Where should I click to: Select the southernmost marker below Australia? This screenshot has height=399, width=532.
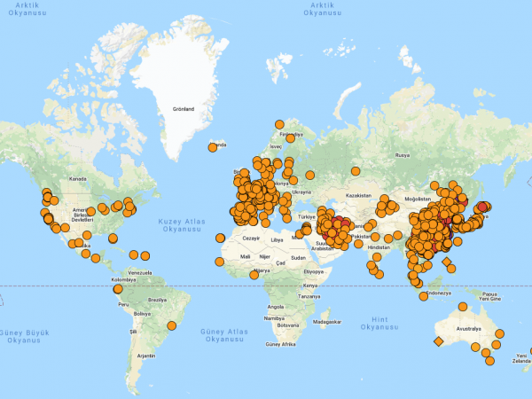(489, 361)
